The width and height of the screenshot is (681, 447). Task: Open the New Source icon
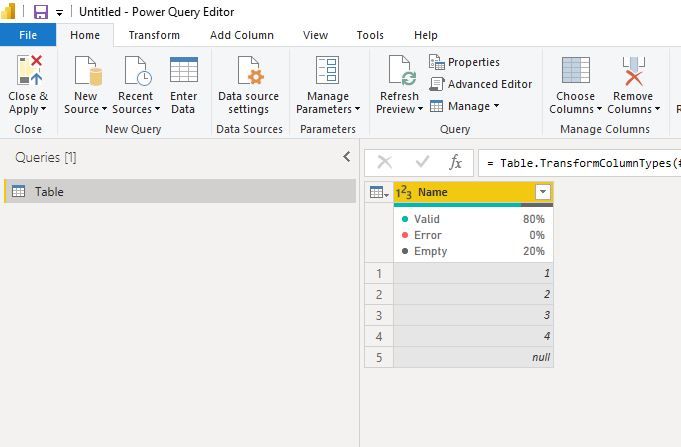pos(88,70)
